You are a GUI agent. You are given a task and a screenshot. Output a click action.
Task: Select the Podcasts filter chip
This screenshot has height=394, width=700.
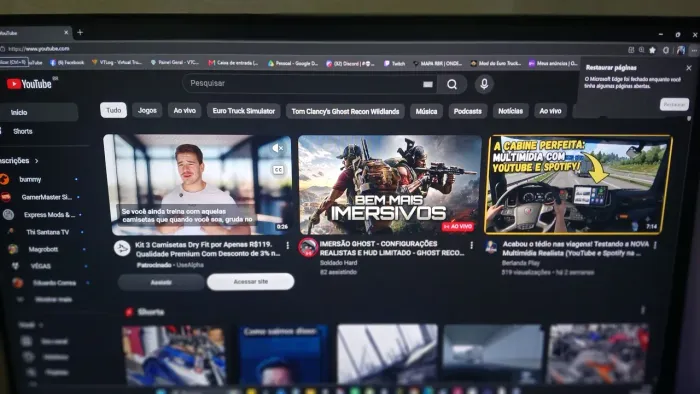pyautogui.click(x=467, y=111)
